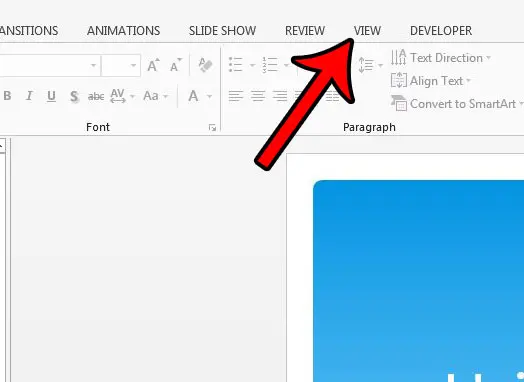Click the Convert to SmartArt icon
Screen dimensions: 524x382
(399, 103)
